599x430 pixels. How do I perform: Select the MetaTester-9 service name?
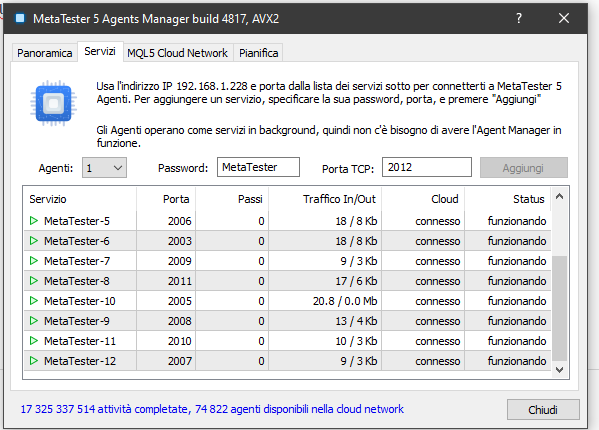coord(77,321)
